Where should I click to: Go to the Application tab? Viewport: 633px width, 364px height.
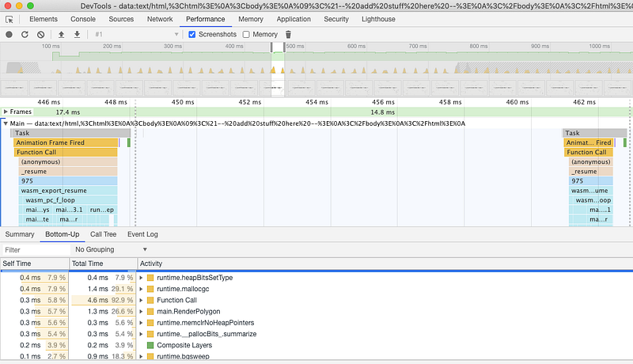click(x=294, y=19)
